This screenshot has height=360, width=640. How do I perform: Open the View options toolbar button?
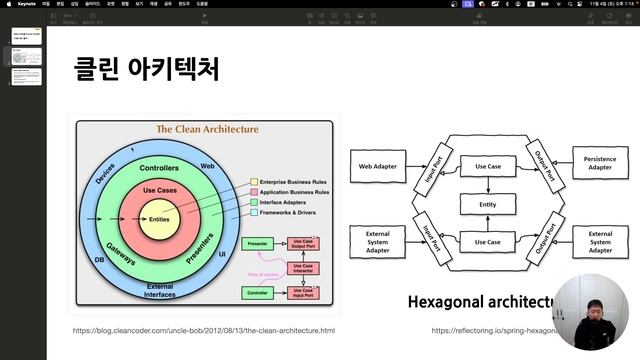[x=53, y=17]
